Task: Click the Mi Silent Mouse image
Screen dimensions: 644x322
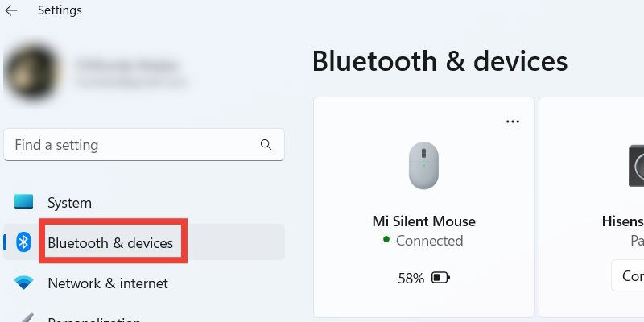Action: coord(423,165)
